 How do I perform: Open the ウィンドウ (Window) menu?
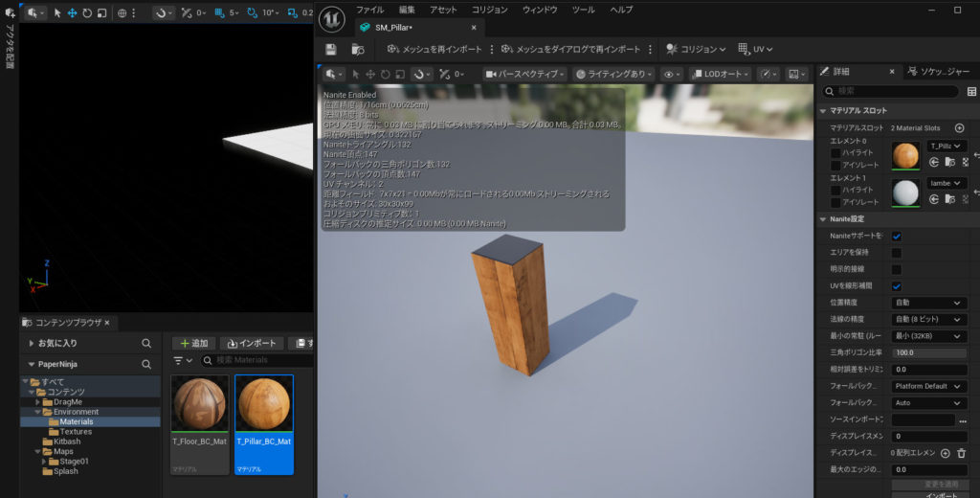(539, 10)
